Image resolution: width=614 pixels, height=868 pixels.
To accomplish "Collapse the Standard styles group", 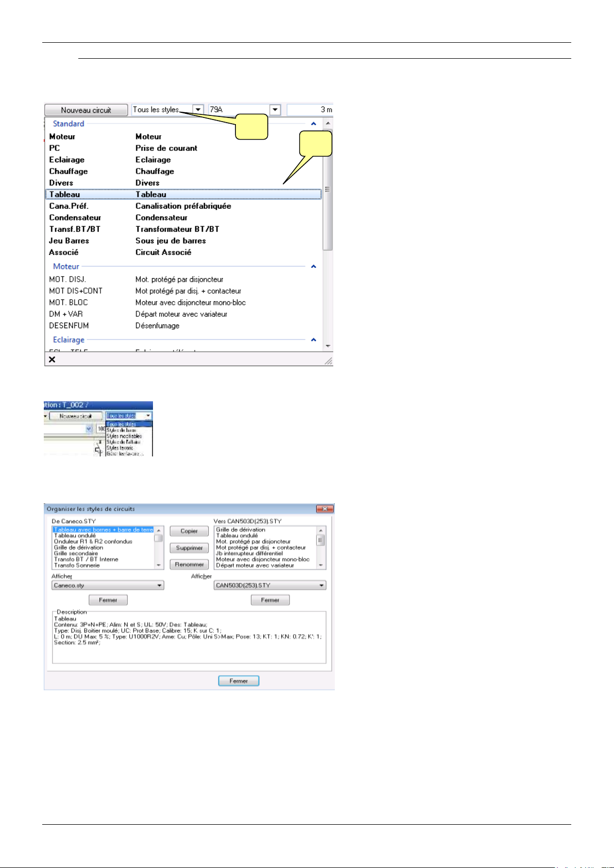I will coord(313,124).
